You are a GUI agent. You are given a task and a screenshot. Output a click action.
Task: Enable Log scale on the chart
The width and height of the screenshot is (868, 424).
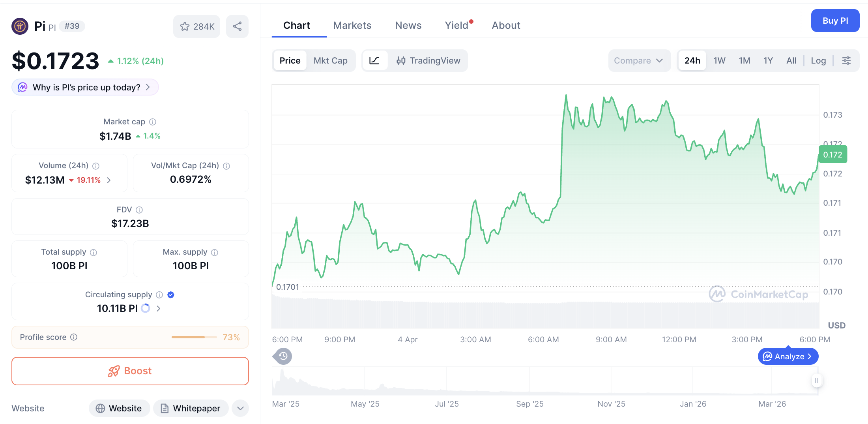pos(818,60)
